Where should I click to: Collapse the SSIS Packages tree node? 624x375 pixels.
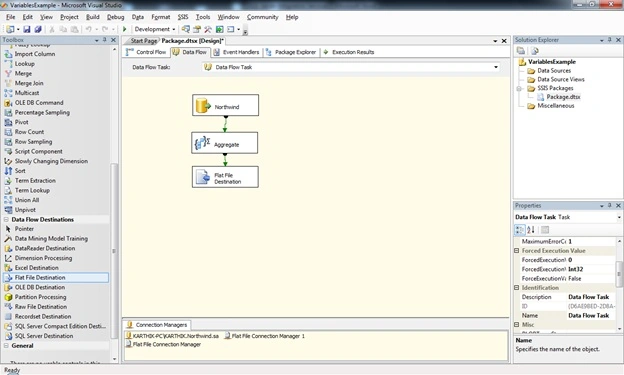[519, 88]
